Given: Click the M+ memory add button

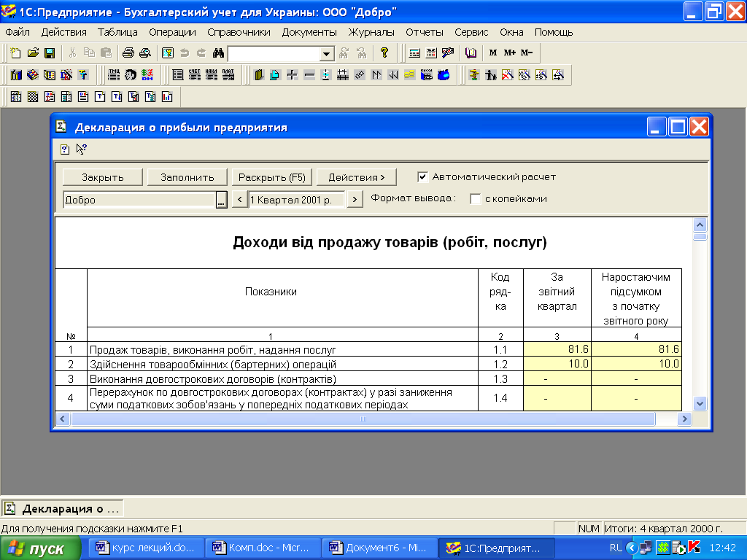Looking at the screenshot, I should coord(509,53).
